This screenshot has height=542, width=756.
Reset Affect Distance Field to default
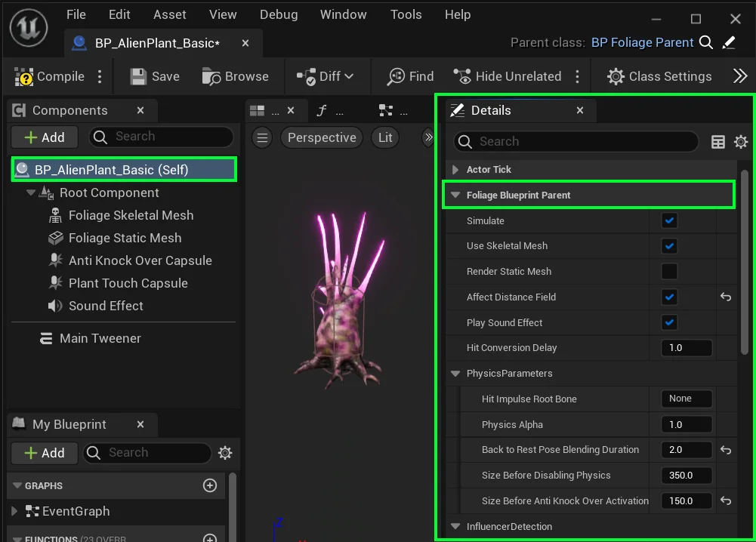tap(726, 297)
